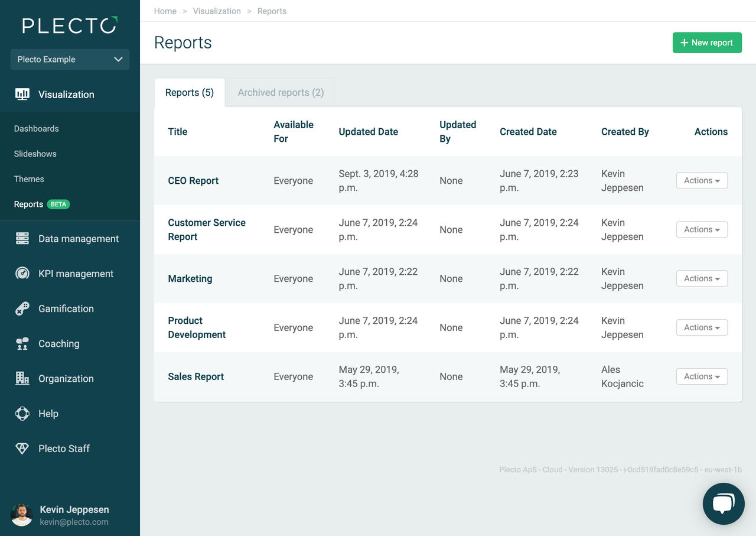The width and height of the screenshot is (756, 536).
Task: Open the Sales Report link
Action: click(195, 377)
